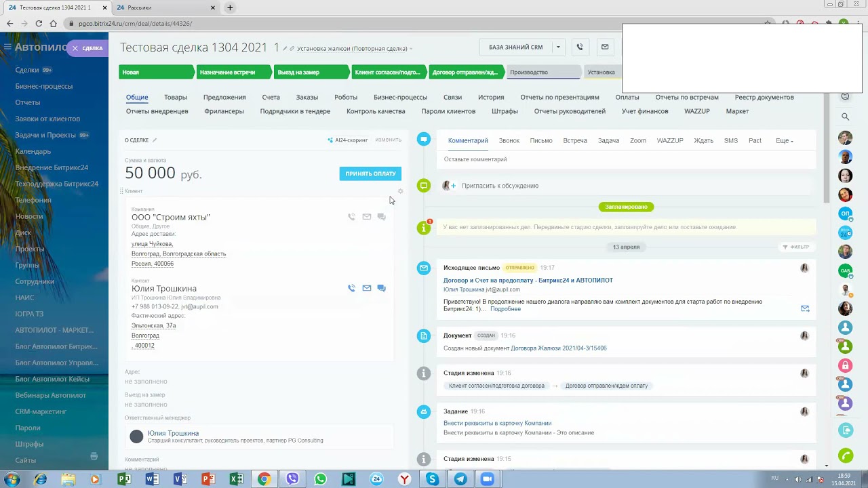Open Предложения tab
This screenshot has width=868, height=488.
tap(224, 98)
